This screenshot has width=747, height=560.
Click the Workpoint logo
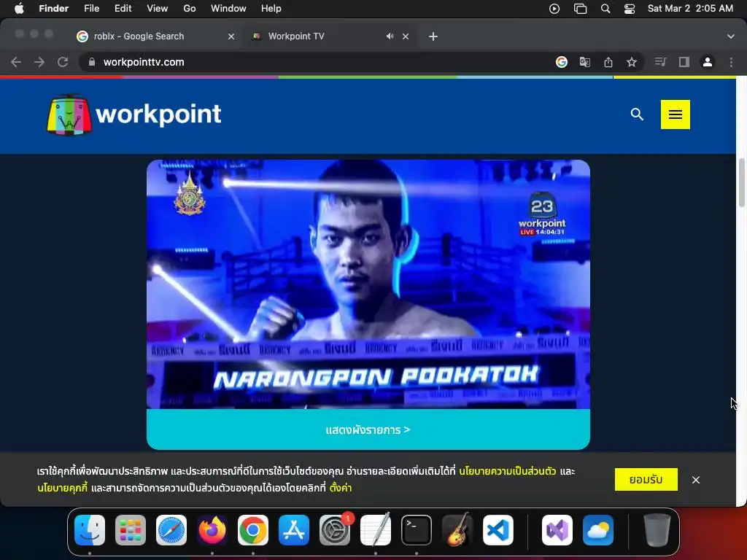tap(134, 114)
